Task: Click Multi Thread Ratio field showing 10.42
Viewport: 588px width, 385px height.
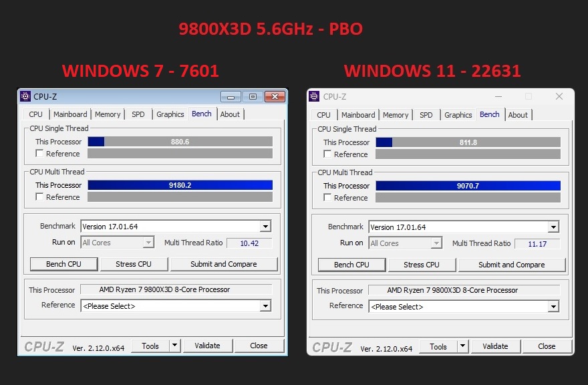Action: (249, 243)
